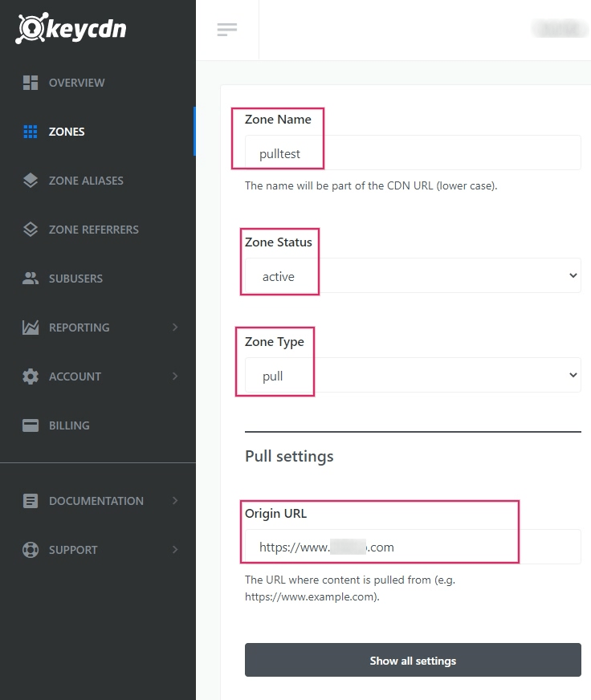Expand the Reporting sidebar section
591x700 pixels.
pos(176,327)
